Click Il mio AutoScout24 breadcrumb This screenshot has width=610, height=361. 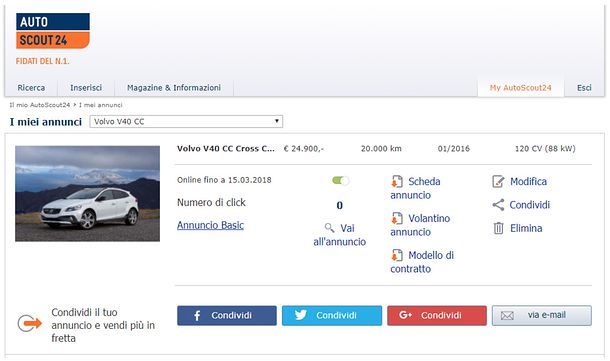coord(40,105)
